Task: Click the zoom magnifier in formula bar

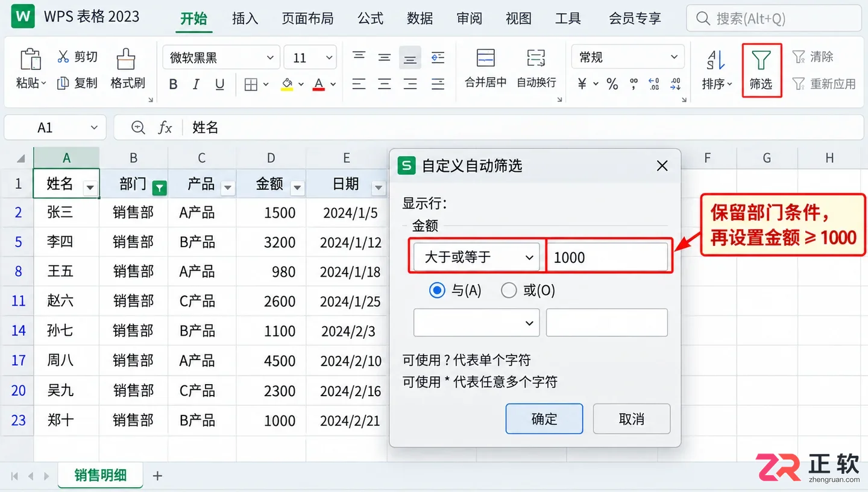Action: click(x=138, y=127)
